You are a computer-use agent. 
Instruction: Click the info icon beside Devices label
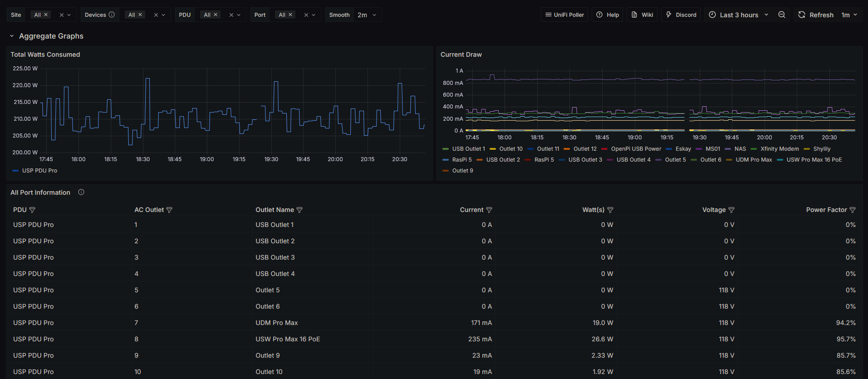112,15
